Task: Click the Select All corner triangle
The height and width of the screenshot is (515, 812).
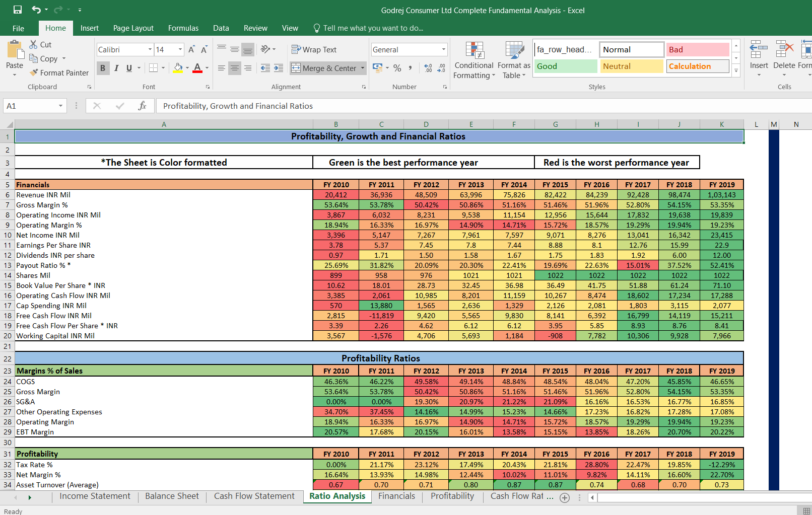Action: pyautogui.click(x=9, y=124)
